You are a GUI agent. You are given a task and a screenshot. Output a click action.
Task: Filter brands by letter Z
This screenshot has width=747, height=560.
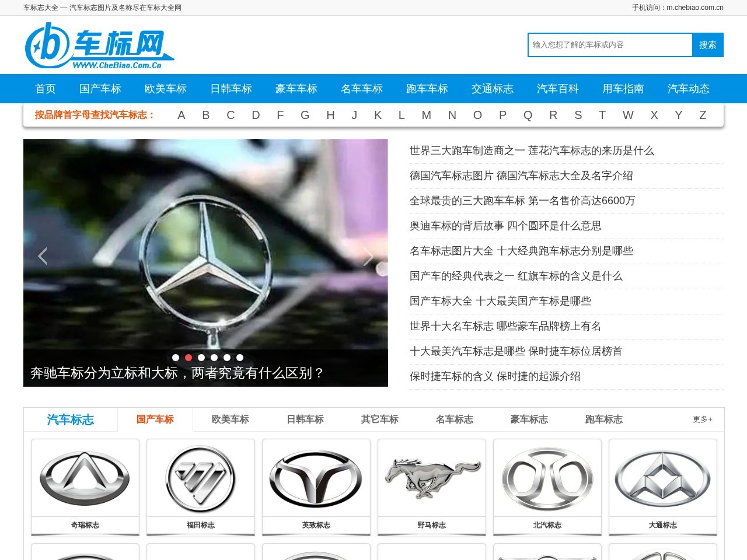pos(703,115)
